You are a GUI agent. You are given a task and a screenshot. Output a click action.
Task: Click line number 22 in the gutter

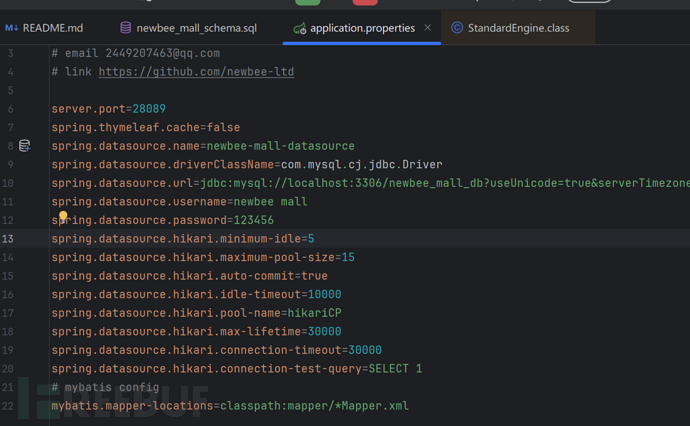[x=8, y=406]
